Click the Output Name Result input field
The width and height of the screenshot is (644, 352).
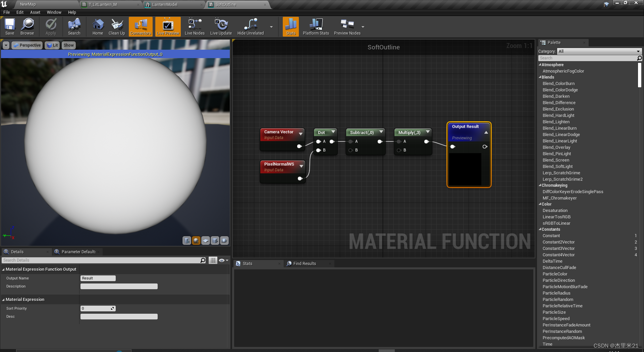tap(98, 278)
